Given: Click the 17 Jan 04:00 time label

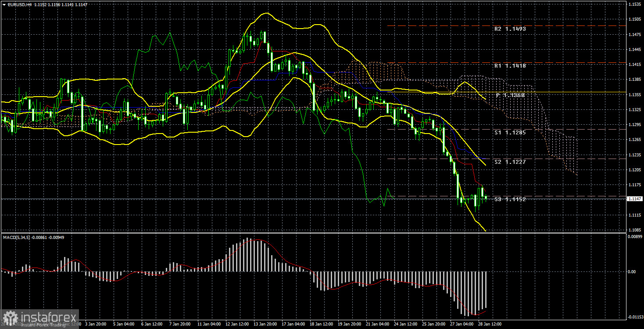Looking at the screenshot, I should pos(293,324).
